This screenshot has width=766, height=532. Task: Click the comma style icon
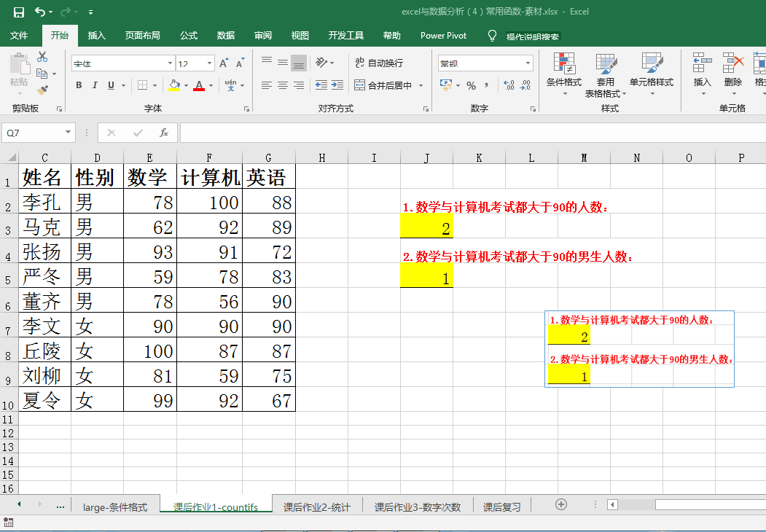click(x=487, y=85)
